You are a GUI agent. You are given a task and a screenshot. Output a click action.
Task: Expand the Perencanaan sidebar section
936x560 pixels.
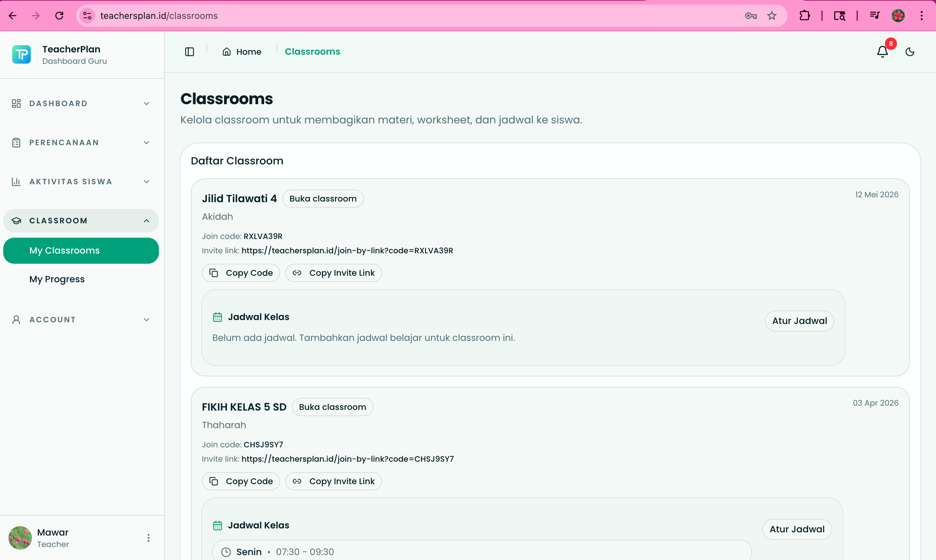81,143
